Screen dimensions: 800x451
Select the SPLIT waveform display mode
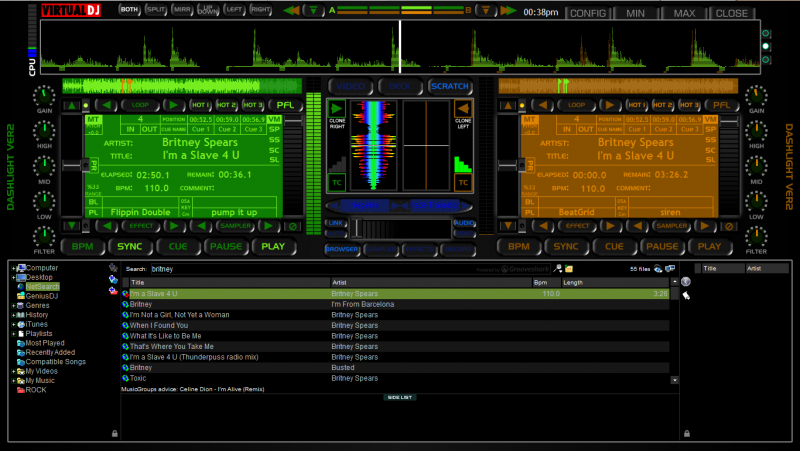tap(156, 9)
